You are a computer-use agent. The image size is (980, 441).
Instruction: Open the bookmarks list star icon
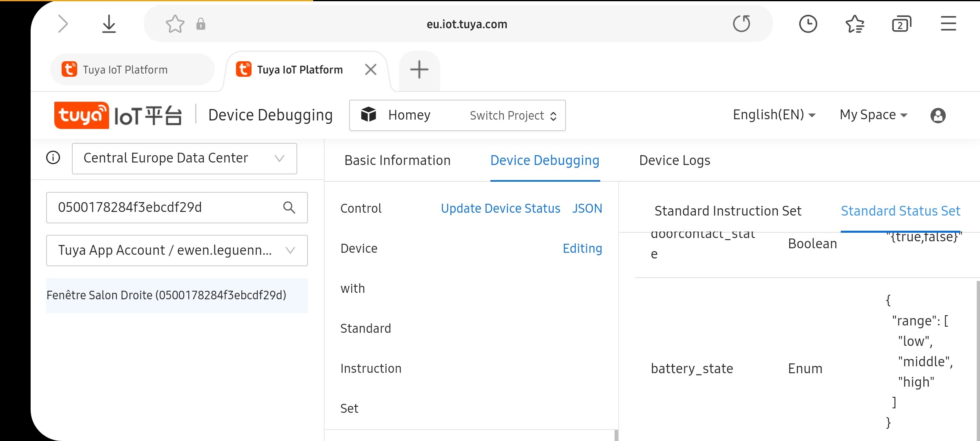pos(855,24)
